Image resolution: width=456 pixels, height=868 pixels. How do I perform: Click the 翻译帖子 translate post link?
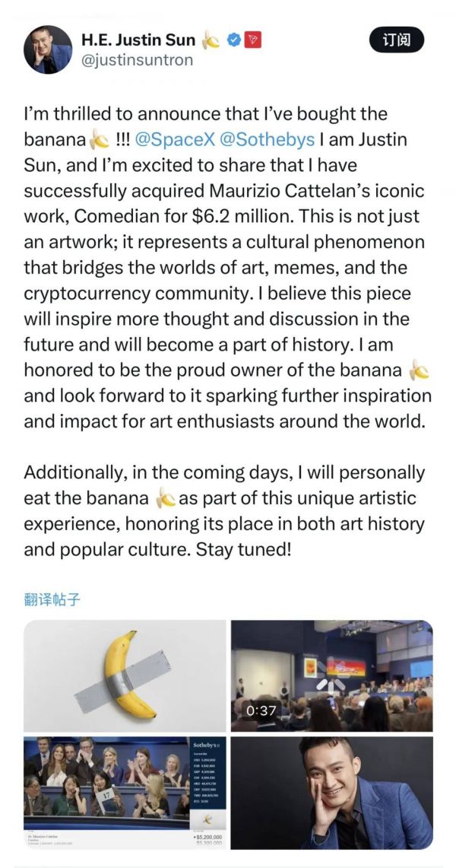tap(52, 599)
